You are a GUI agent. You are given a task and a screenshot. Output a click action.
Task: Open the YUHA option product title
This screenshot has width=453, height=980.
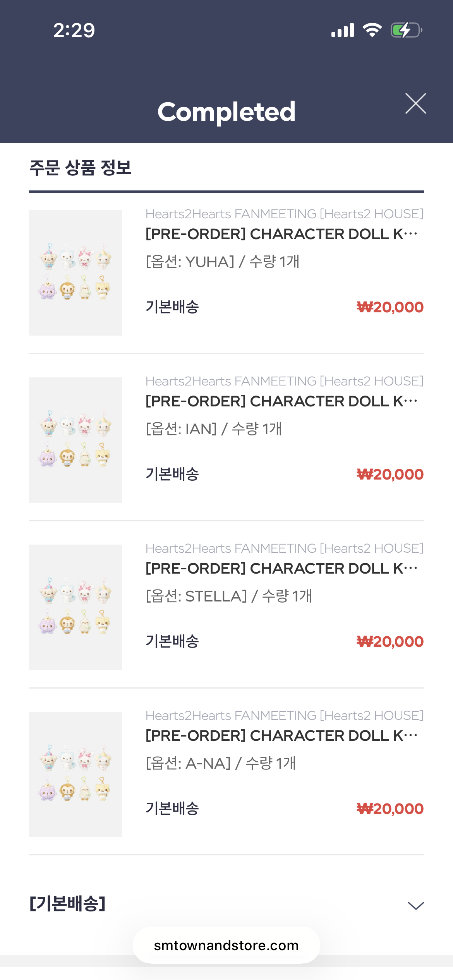point(281,234)
